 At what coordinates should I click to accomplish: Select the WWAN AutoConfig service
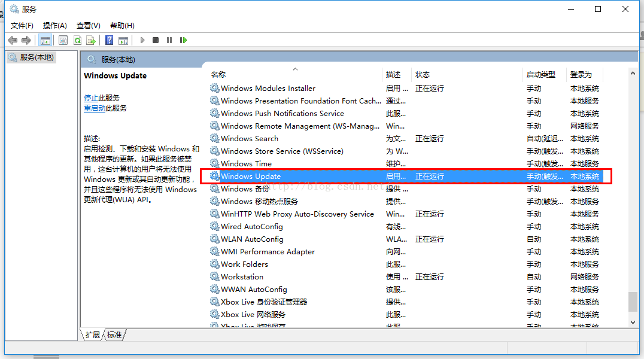click(406, 289)
